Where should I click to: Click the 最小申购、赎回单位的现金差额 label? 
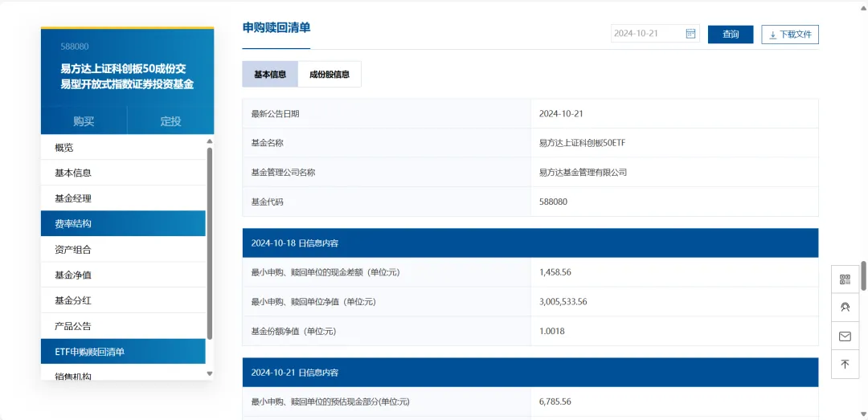pos(325,272)
